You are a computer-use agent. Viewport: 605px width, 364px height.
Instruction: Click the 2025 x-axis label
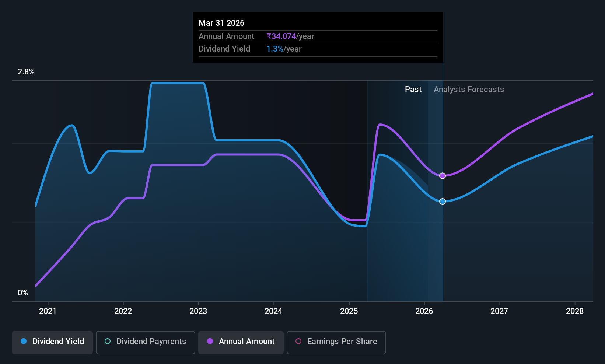(x=349, y=311)
